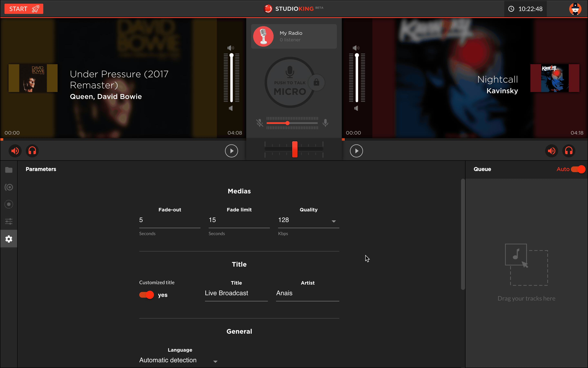Click the left deck quiet speaker icon
The image size is (588, 368).
231,108
